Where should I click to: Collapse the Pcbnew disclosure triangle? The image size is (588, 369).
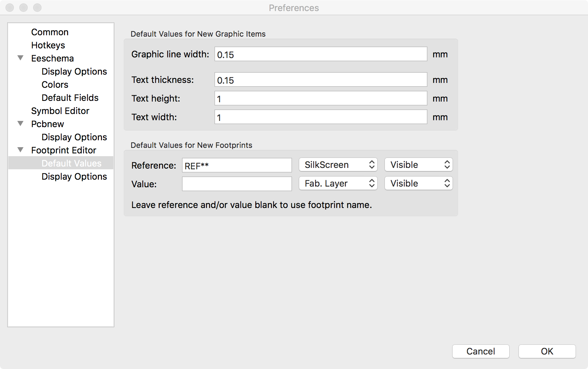tap(21, 124)
